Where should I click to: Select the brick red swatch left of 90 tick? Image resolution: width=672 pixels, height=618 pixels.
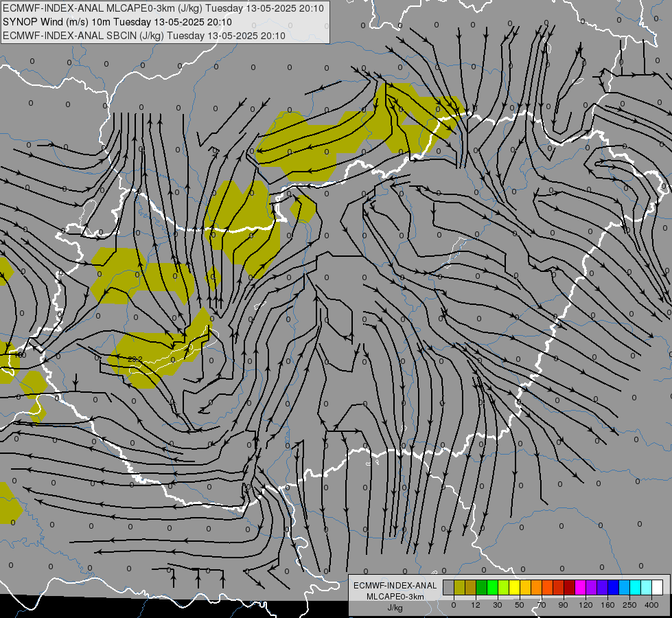559,587
